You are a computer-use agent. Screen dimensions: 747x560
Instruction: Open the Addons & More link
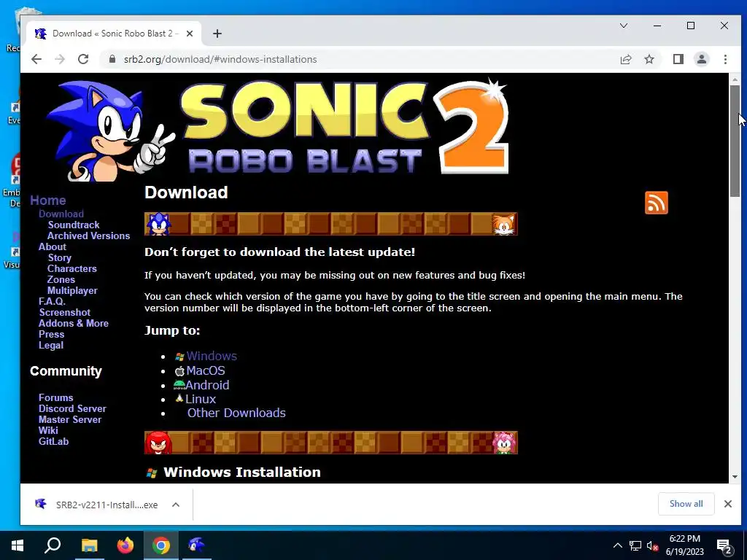click(74, 323)
